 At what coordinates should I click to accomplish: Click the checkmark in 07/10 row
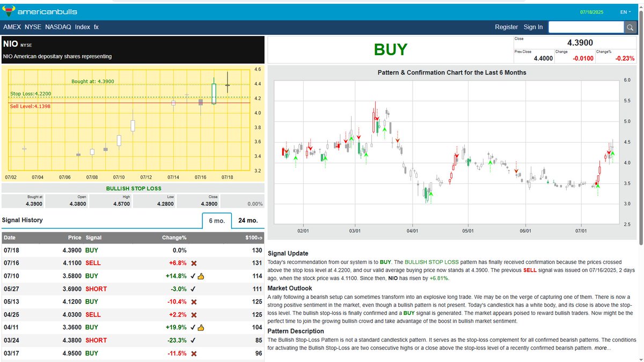tap(193, 276)
